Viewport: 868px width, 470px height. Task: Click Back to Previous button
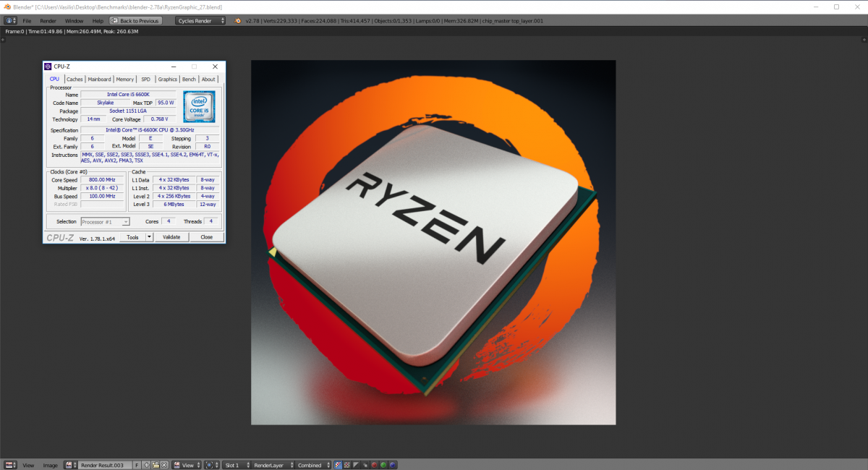pyautogui.click(x=135, y=21)
